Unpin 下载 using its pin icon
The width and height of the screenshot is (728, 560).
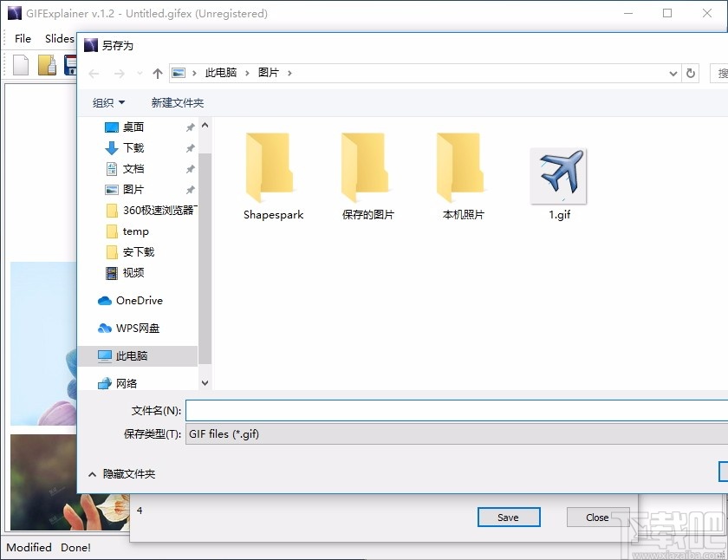(192, 147)
